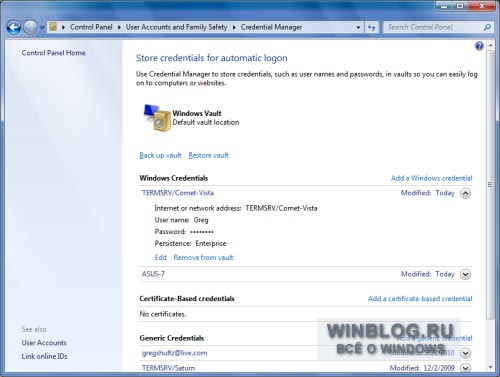Click the scrollbar up arrow

point(491,45)
